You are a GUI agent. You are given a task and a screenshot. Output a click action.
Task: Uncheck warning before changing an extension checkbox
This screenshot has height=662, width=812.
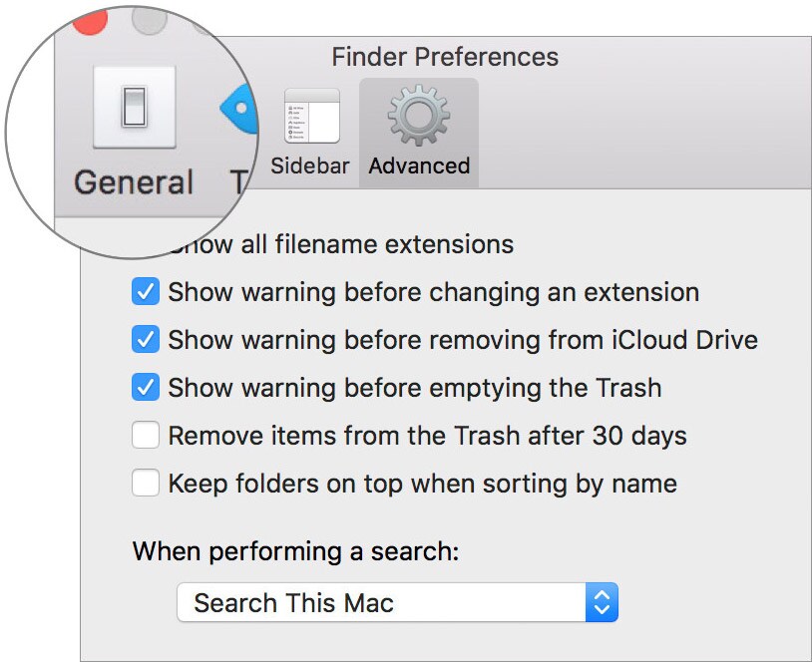pyautogui.click(x=146, y=292)
